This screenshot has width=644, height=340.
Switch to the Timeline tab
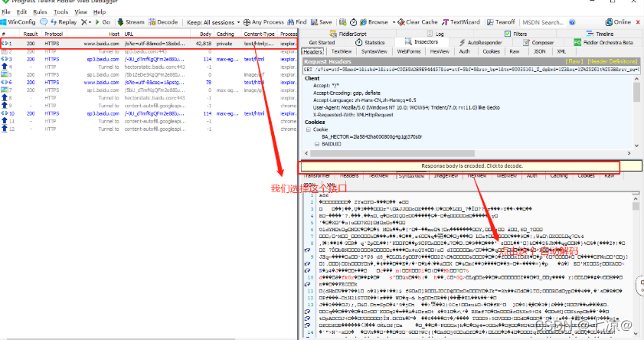[x=600, y=34]
